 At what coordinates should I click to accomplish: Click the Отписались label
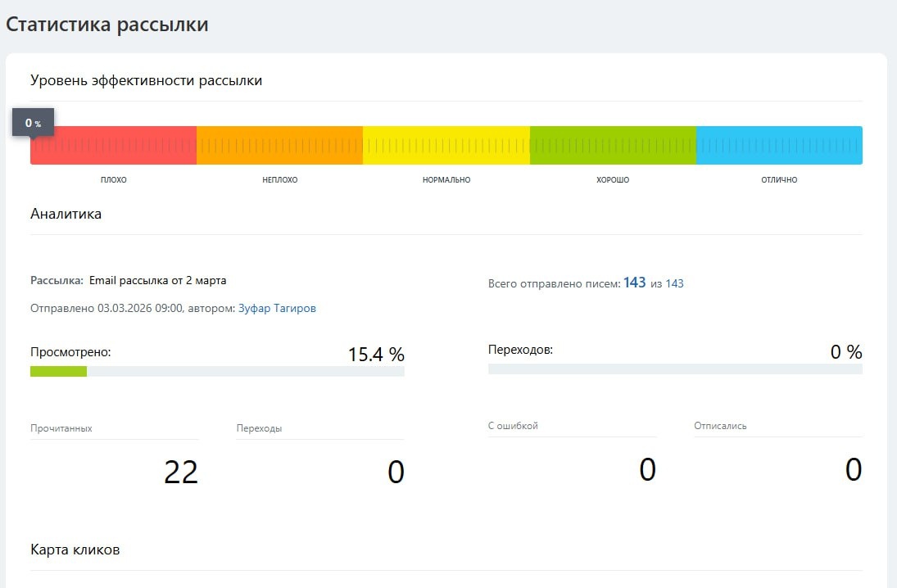[720, 426]
